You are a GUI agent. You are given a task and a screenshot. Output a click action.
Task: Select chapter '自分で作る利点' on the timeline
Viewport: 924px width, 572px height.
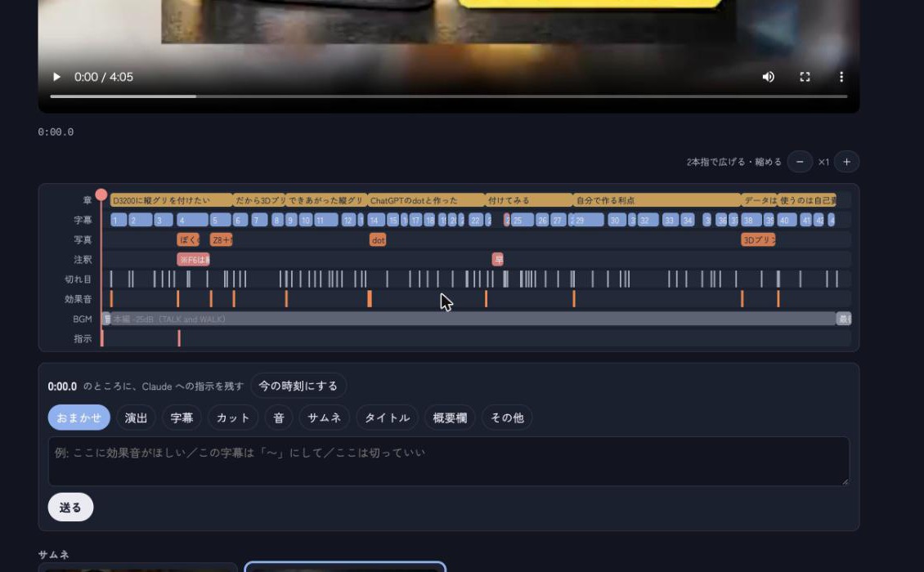(x=657, y=200)
